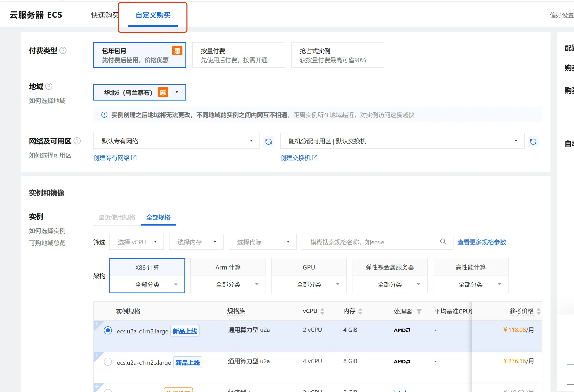Select X86 计算 architecture
This screenshot has height=392, width=574.
click(x=147, y=267)
